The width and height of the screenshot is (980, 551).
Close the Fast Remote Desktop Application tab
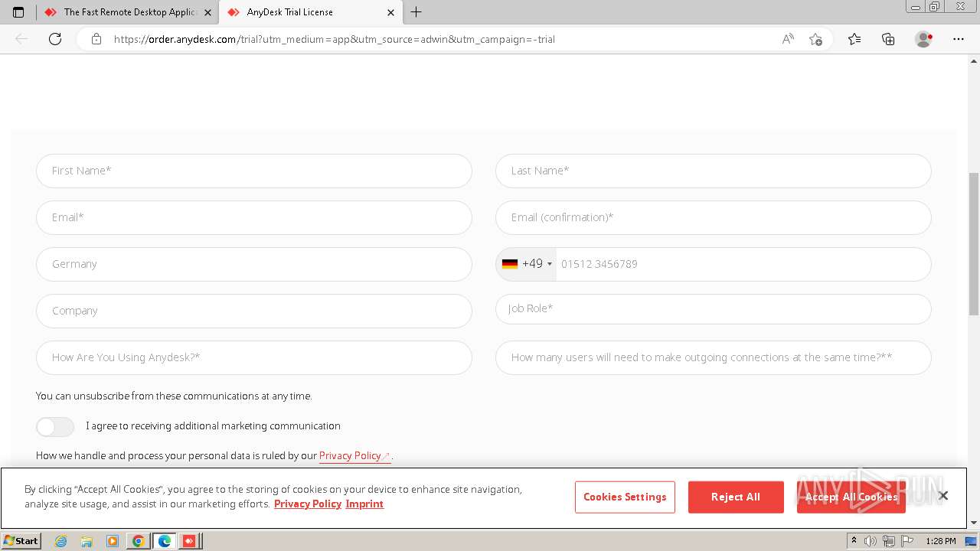pyautogui.click(x=207, y=12)
